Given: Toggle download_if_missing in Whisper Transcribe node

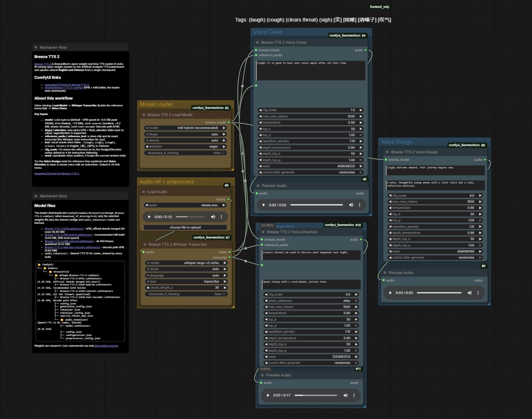Looking at the screenshot, I should pos(186,294).
